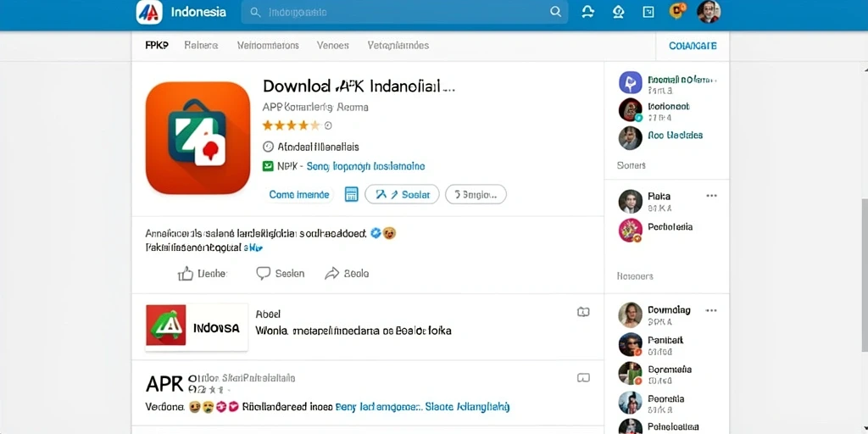Viewport: 868px width, 434px height.
Task: Open the Beonatia profile avatar
Action: pos(630,403)
